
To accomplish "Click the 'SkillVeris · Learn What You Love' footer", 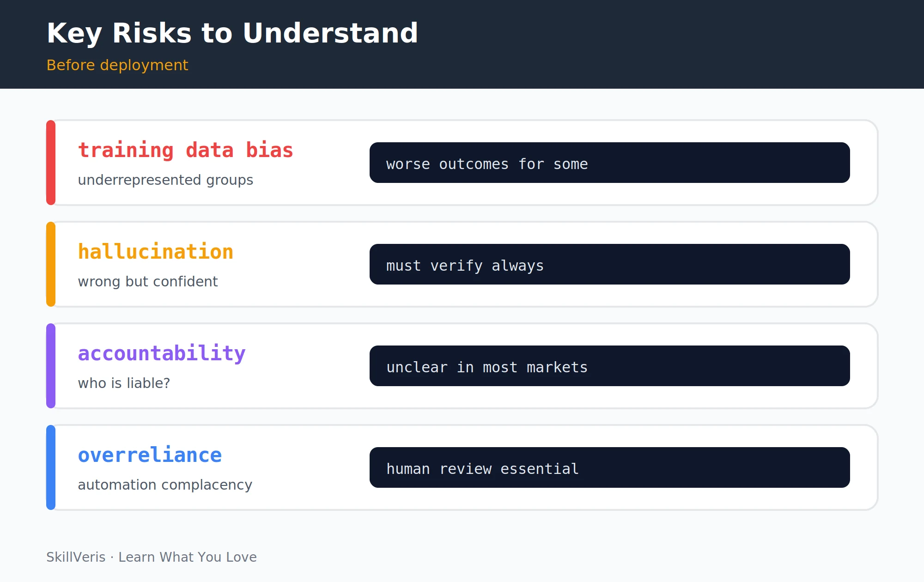I will pos(152,557).
